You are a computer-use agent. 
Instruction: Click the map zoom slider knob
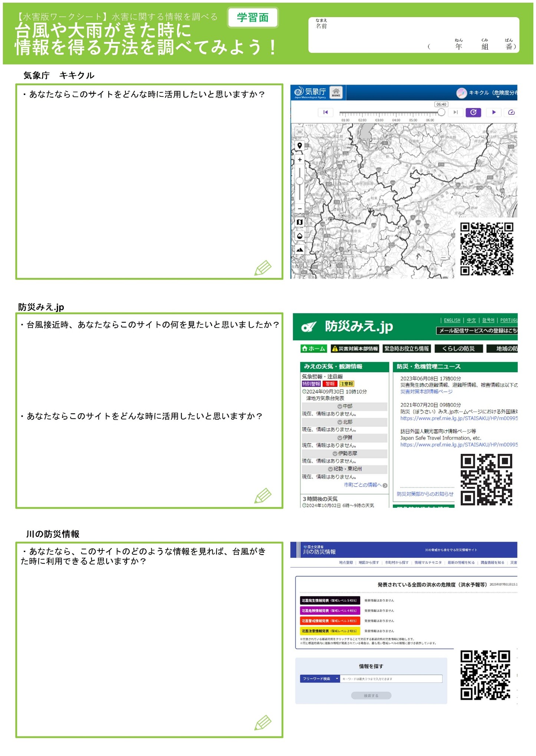[x=300, y=181]
